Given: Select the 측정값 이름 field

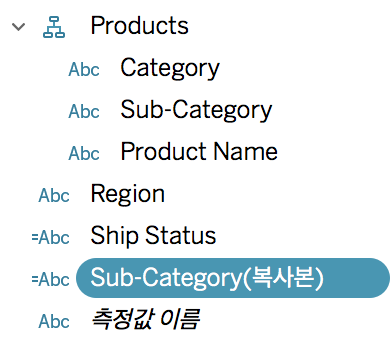Looking at the screenshot, I should click(x=145, y=319).
